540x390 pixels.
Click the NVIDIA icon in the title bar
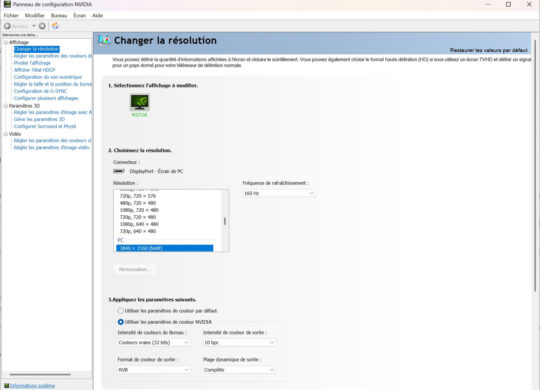pos(7,4)
